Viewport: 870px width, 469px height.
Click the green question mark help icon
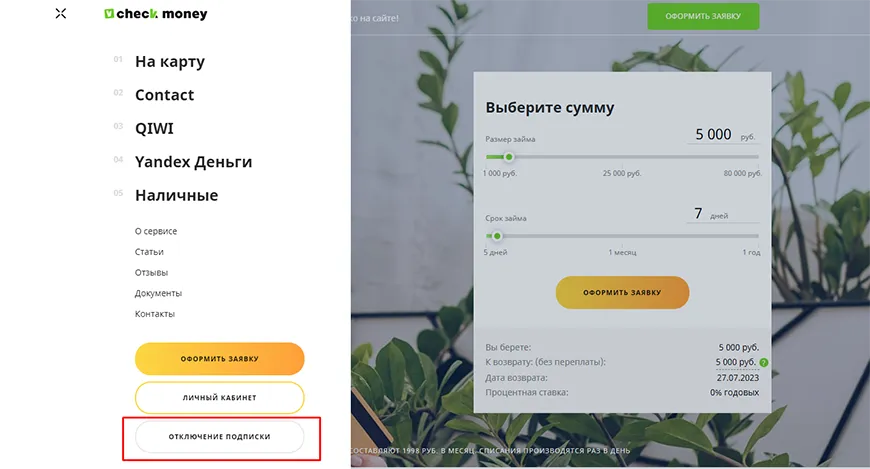click(x=763, y=362)
